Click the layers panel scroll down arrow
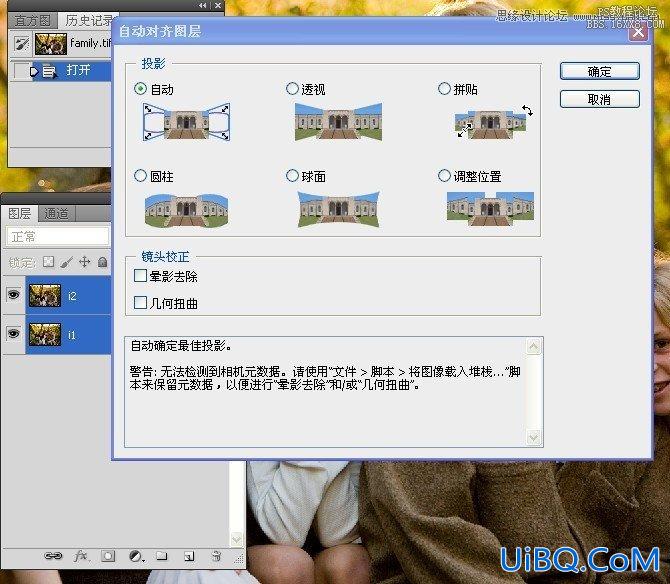This screenshot has width=670, height=584. (236, 539)
